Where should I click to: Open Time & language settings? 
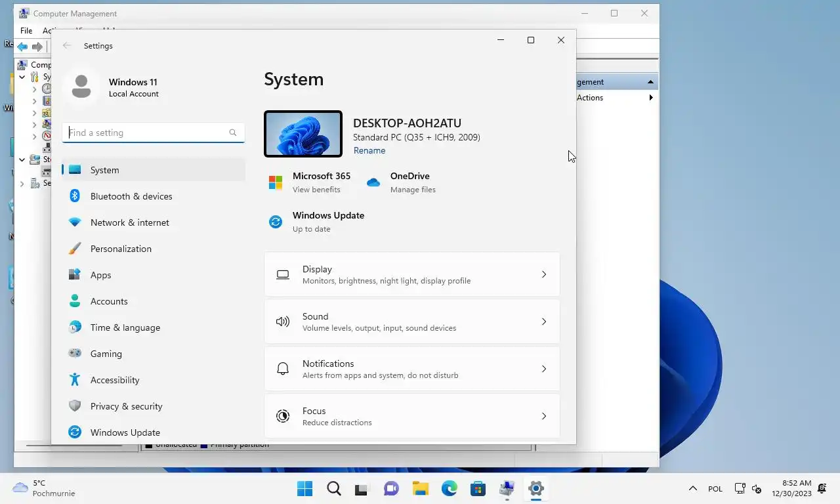(154, 327)
